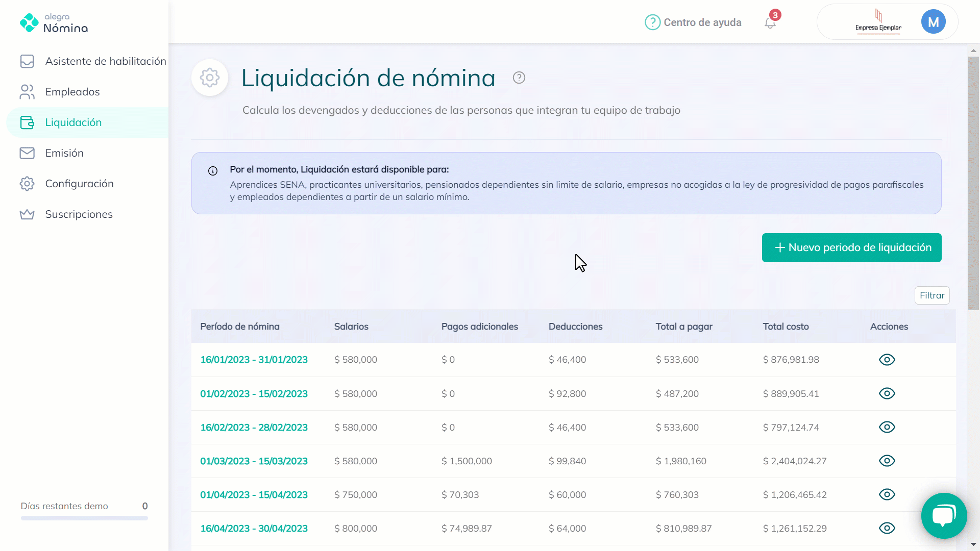Open the Empresa Ejemplar account switcher
This screenshot has width=980, height=551.
878,21
